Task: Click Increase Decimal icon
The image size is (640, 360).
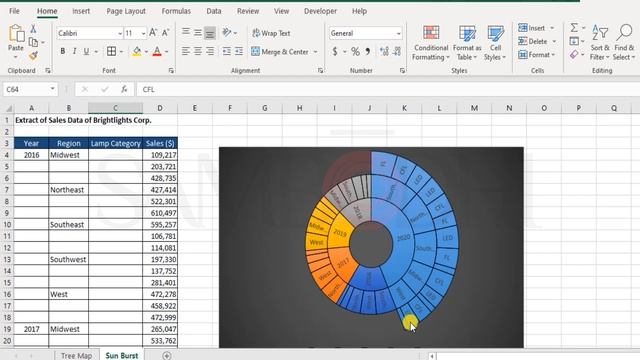Action: (384, 51)
